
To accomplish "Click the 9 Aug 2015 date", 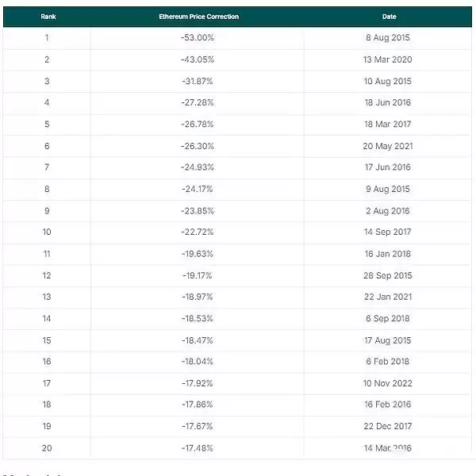I will (x=388, y=189).
